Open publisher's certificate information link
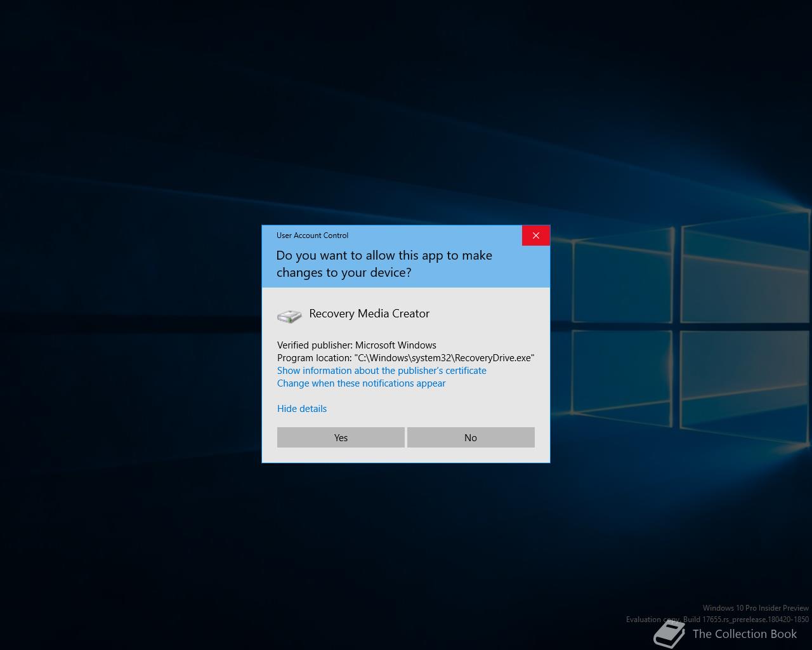 coord(382,371)
